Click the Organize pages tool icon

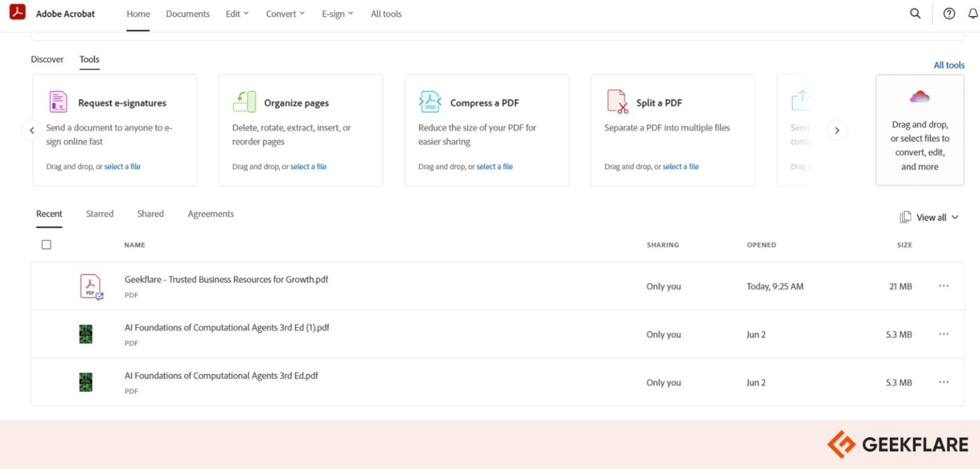pos(244,101)
